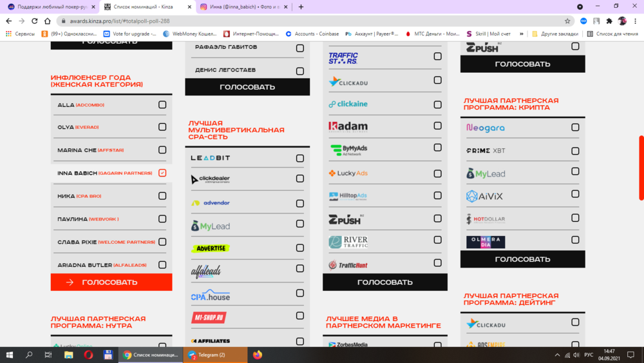
Task: Open the Другие закладки folder
Action: click(x=555, y=34)
